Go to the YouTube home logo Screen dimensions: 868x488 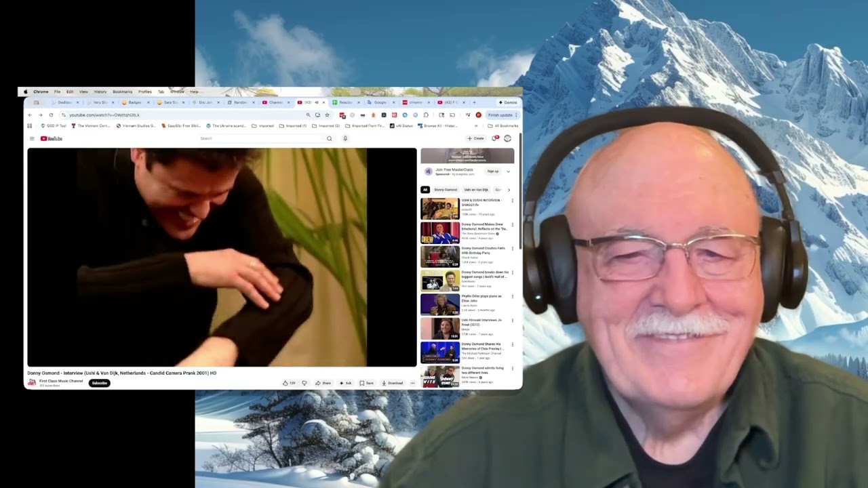tap(52, 138)
